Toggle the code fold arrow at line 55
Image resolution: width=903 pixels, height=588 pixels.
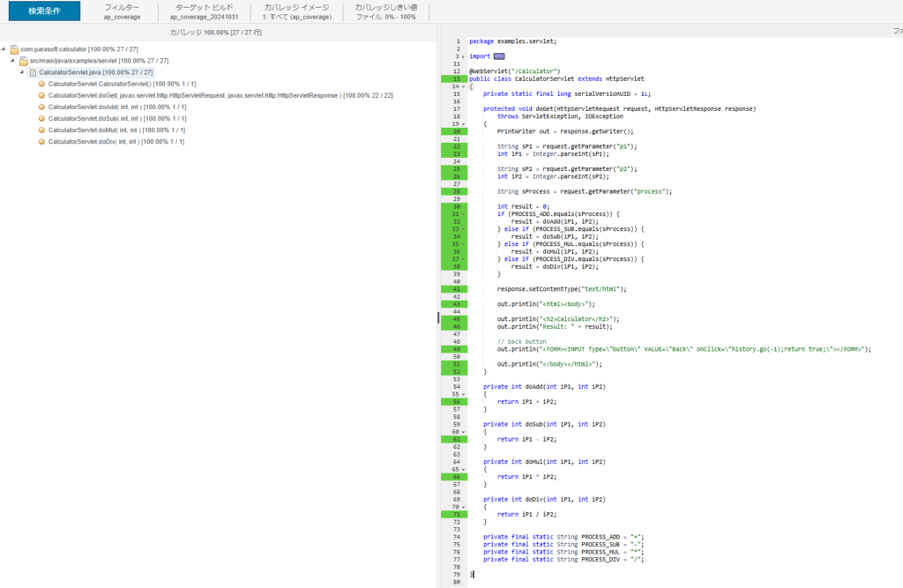(x=462, y=394)
